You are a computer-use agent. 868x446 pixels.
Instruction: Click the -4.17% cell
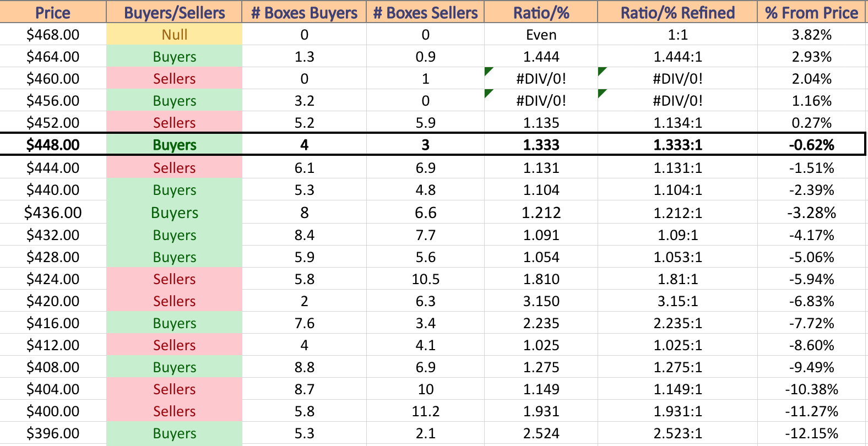(811, 235)
